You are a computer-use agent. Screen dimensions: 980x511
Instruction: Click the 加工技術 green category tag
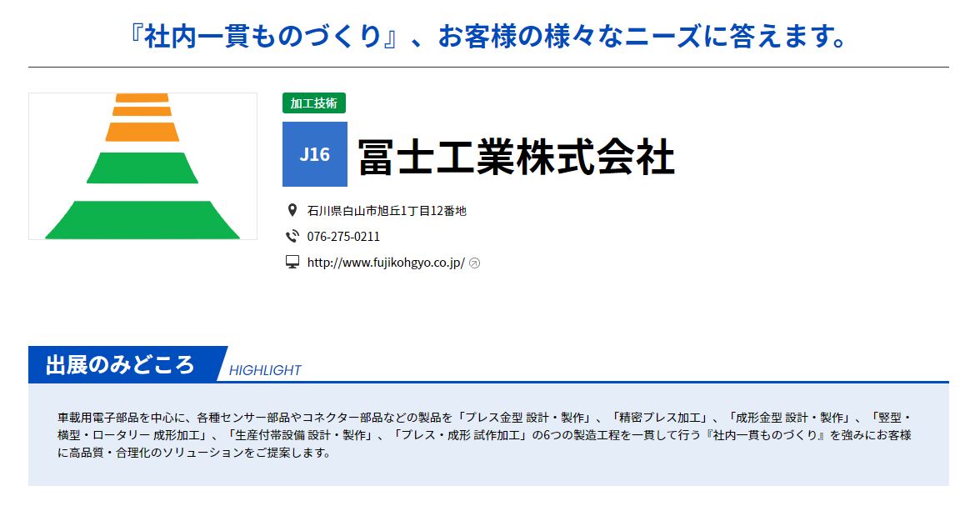(x=313, y=103)
